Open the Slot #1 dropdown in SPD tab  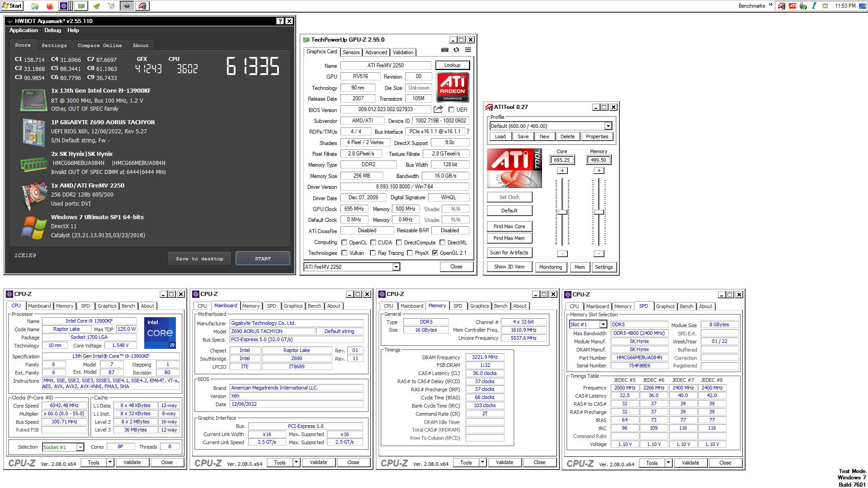tap(603, 324)
